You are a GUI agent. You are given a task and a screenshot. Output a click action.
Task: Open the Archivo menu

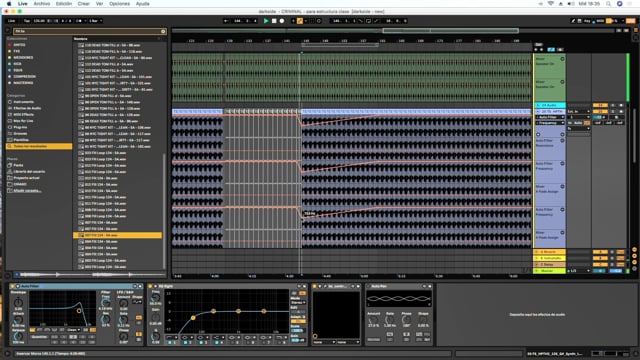pyautogui.click(x=42, y=4)
